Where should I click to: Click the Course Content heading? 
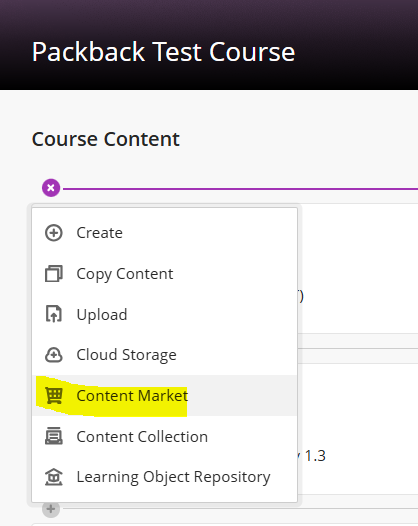(x=106, y=139)
